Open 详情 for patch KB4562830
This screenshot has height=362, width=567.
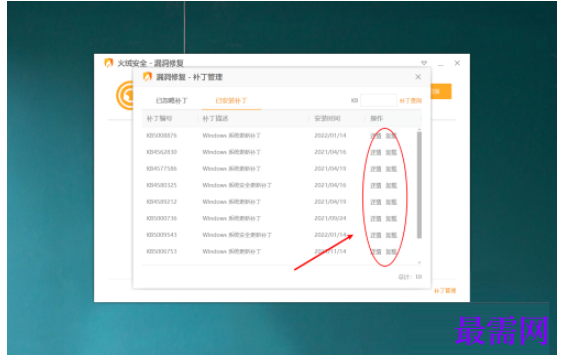(x=376, y=152)
